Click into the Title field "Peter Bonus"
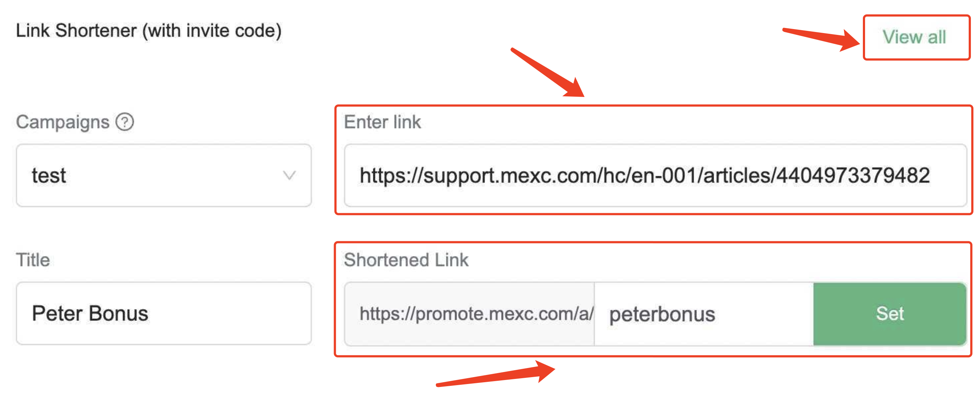The height and width of the screenshot is (396, 980). click(164, 314)
